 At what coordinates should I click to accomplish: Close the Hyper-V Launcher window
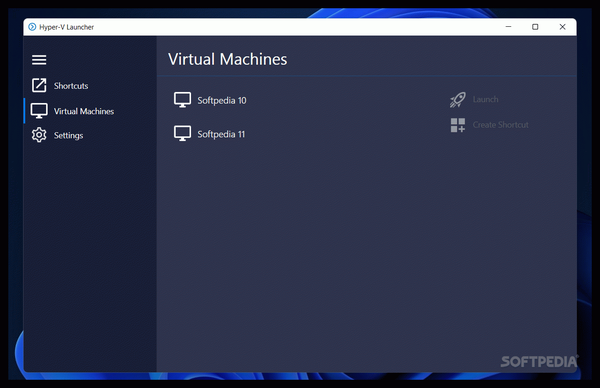(x=562, y=27)
